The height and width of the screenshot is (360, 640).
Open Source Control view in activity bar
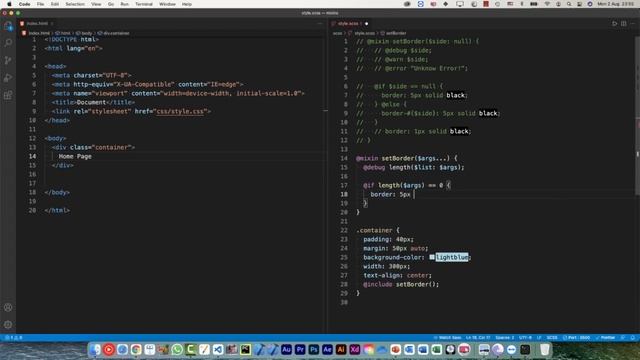click(8, 60)
